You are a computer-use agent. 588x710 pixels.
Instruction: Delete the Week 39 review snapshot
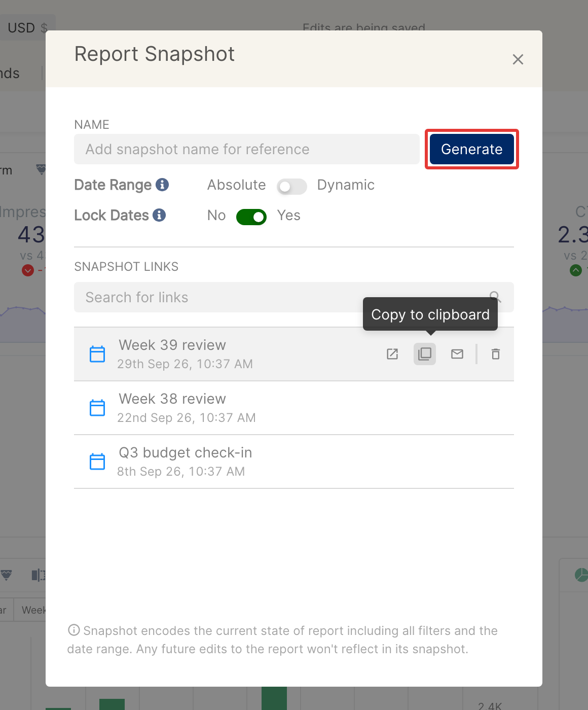(496, 354)
